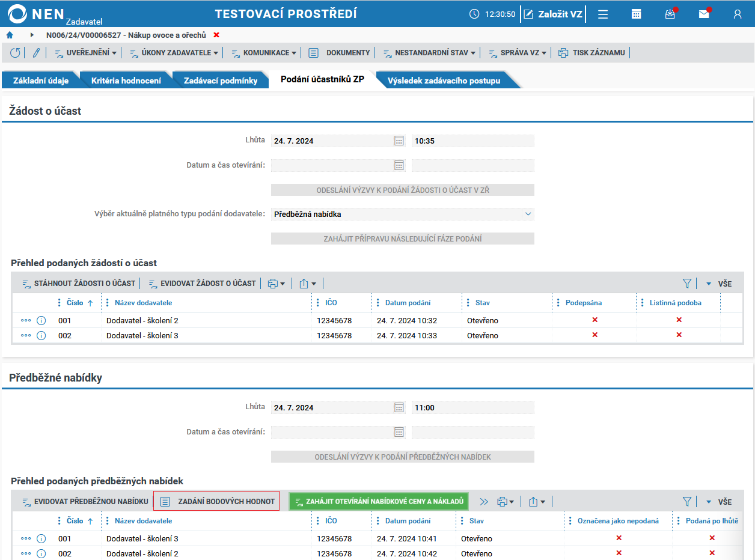Open export dropdown in žádosti table toolbar
Image resolution: width=755 pixels, height=560 pixels.
(307, 283)
